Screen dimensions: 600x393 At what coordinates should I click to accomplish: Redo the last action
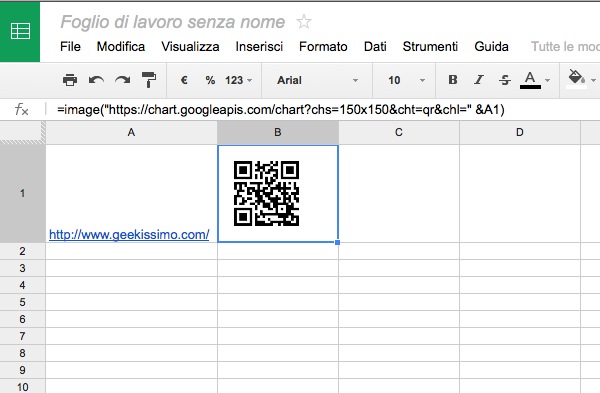coord(122,80)
